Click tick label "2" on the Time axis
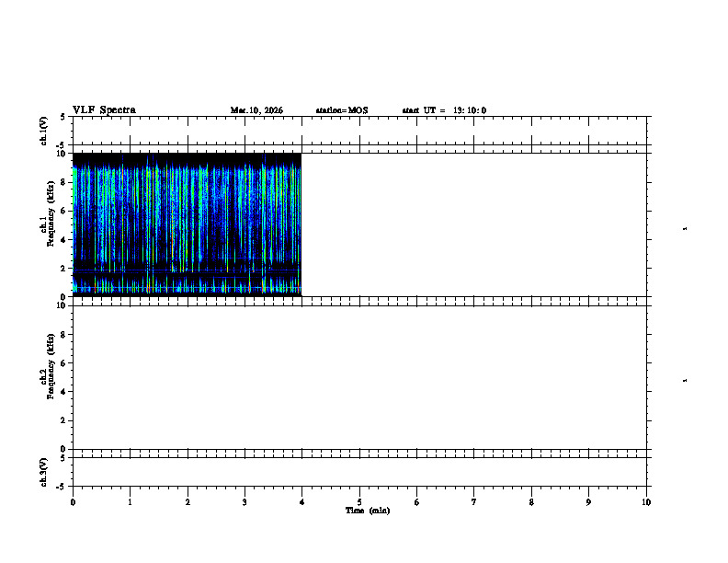This screenshot has height=563, width=728. click(188, 502)
